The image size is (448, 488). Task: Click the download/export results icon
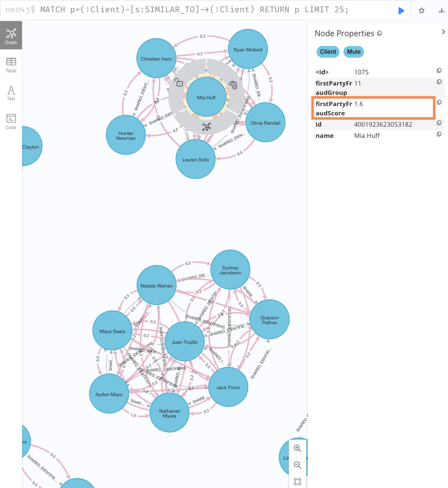442,10
